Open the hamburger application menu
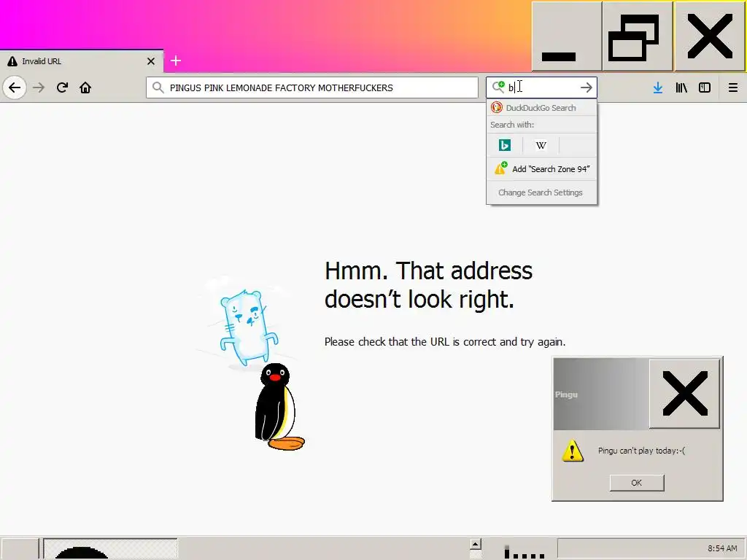Viewport: 747px width, 560px height. pyautogui.click(x=732, y=87)
